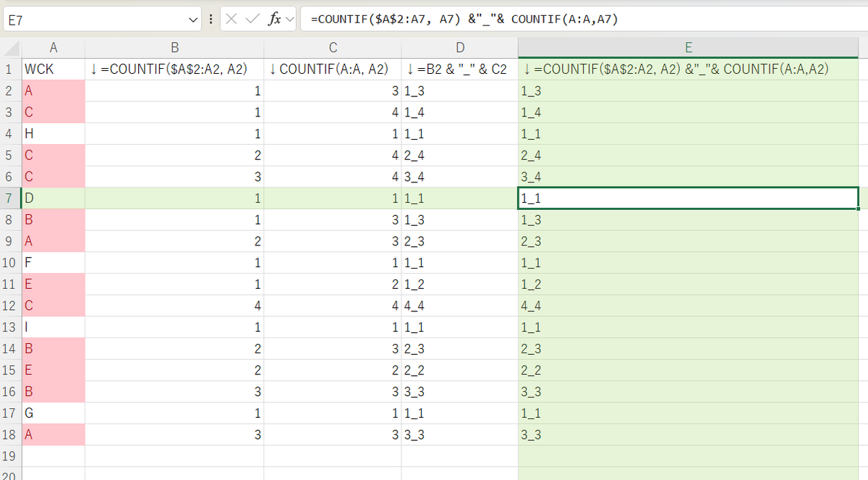Select column A cell containing I
Viewport: 868px width, 480px height.
pos(54,327)
